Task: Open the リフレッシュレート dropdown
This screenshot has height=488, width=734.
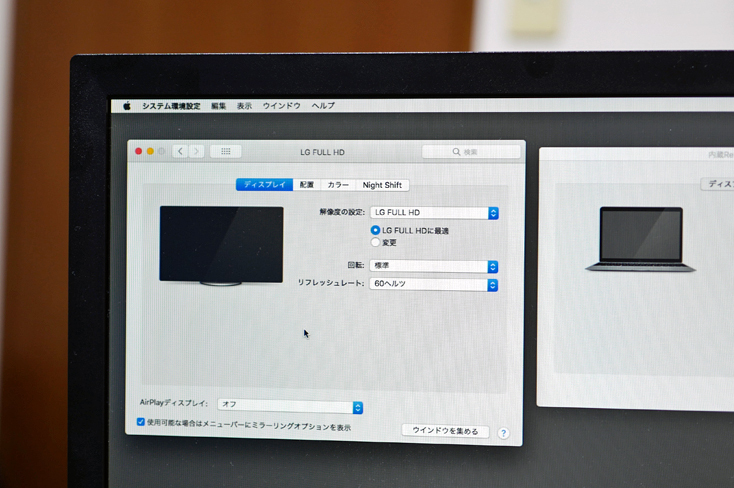Action: coord(433,284)
